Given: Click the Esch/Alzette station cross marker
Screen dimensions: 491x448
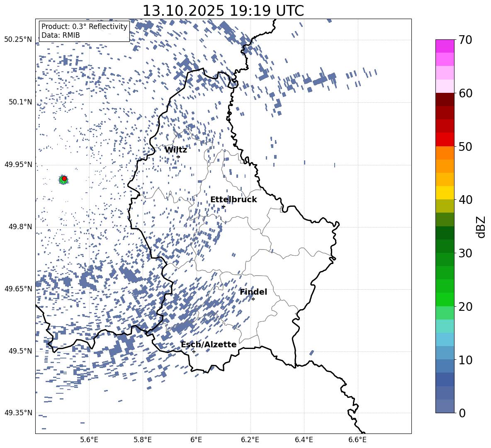Looking at the screenshot, I should 194,351.
